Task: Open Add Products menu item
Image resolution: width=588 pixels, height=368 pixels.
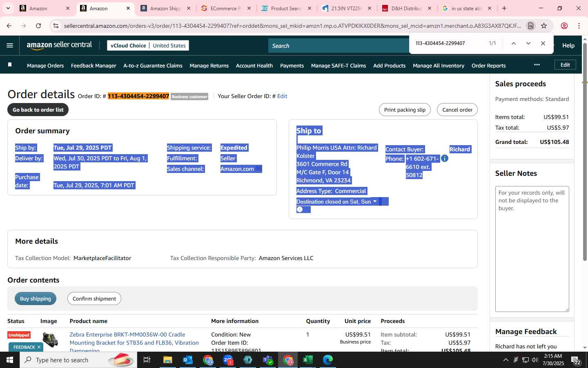Action: [x=389, y=65]
